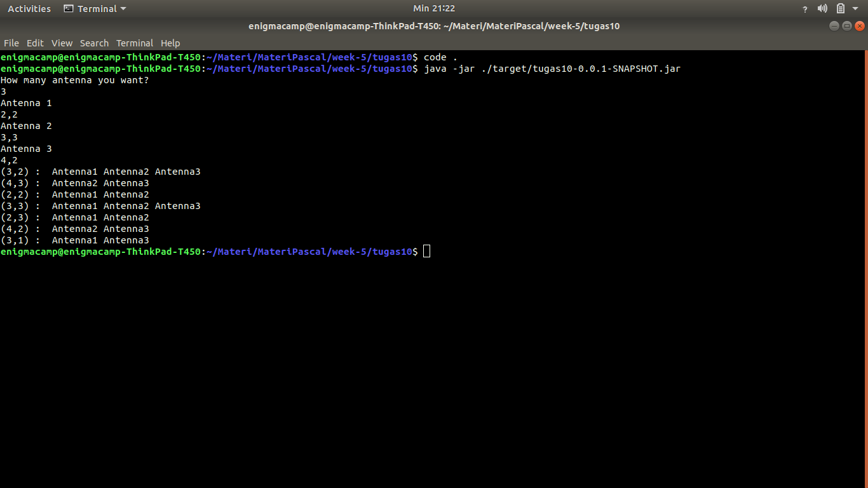Screen dimensions: 868x488
Task: Click the 'code .' command text
Action: pyautogui.click(x=440, y=57)
